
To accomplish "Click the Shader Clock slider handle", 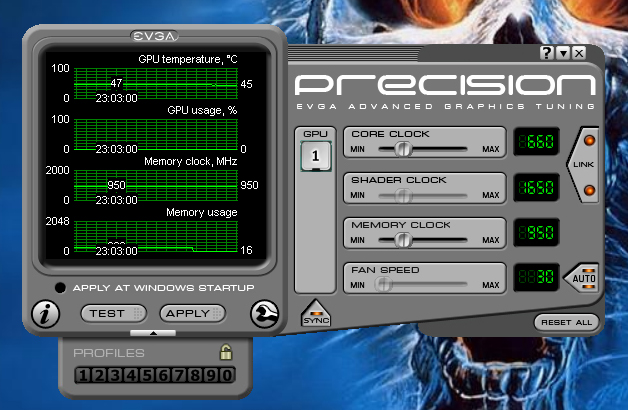I will (x=403, y=195).
